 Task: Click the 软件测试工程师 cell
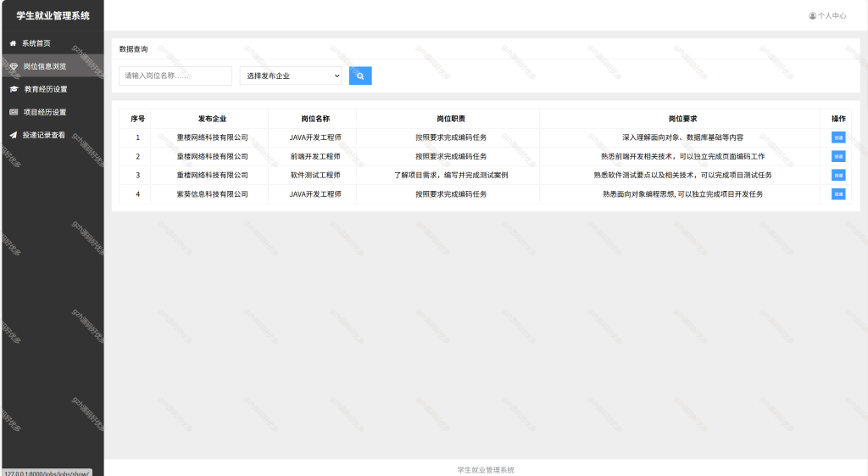click(x=315, y=175)
